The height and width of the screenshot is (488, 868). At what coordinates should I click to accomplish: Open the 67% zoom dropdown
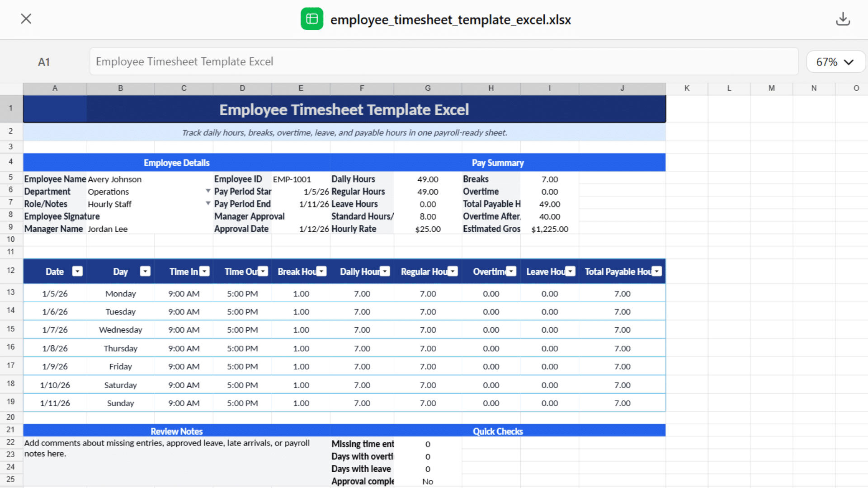(x=835, y=62)
